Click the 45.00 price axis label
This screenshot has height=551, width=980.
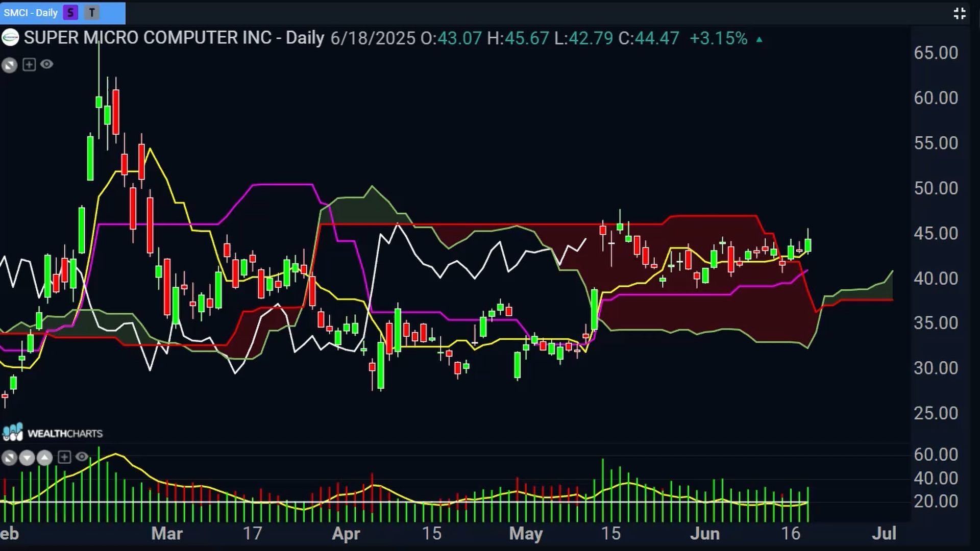click(x=936, y=234)
